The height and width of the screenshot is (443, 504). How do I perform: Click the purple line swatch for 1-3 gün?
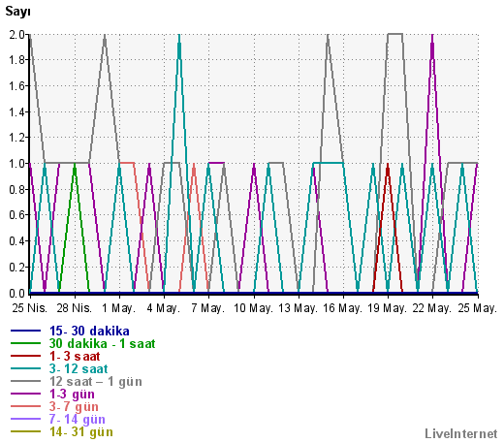tap(25, 394)
